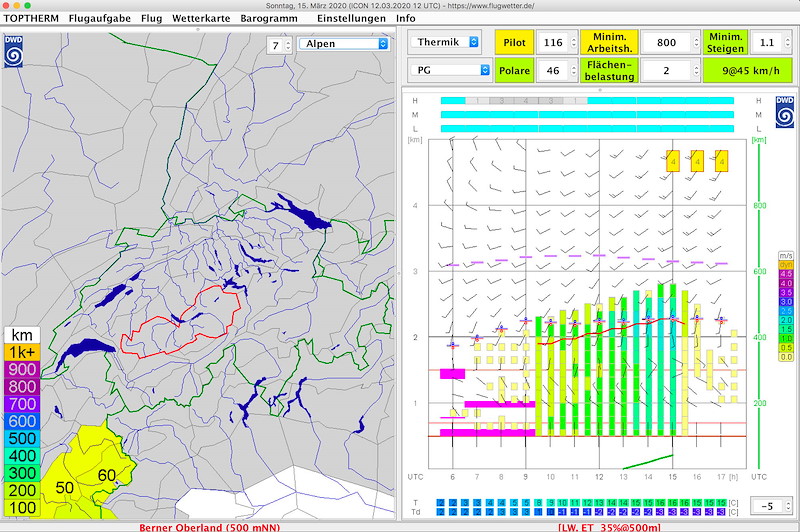Viewport: 800px width, 532px height.
Task: Click the 15 UTC hour on chart axis
Action: click(672, 477)
